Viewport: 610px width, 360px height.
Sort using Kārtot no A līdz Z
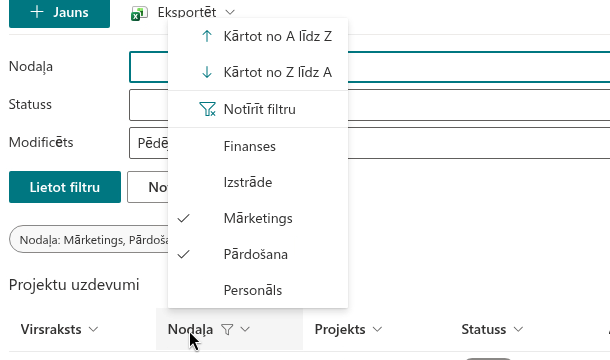pyautogui.click(x=258, y=37)
